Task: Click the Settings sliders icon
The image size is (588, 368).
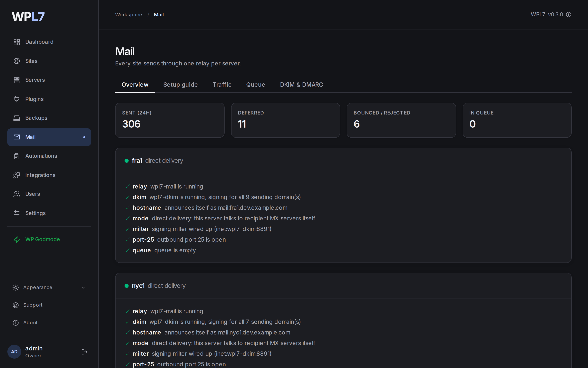Action: [x=17, y=213]
